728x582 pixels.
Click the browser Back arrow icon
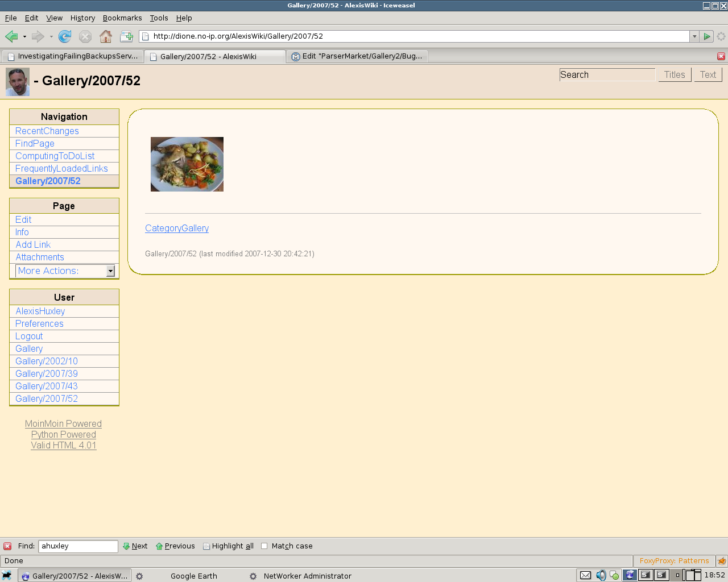tap(11, 36)
